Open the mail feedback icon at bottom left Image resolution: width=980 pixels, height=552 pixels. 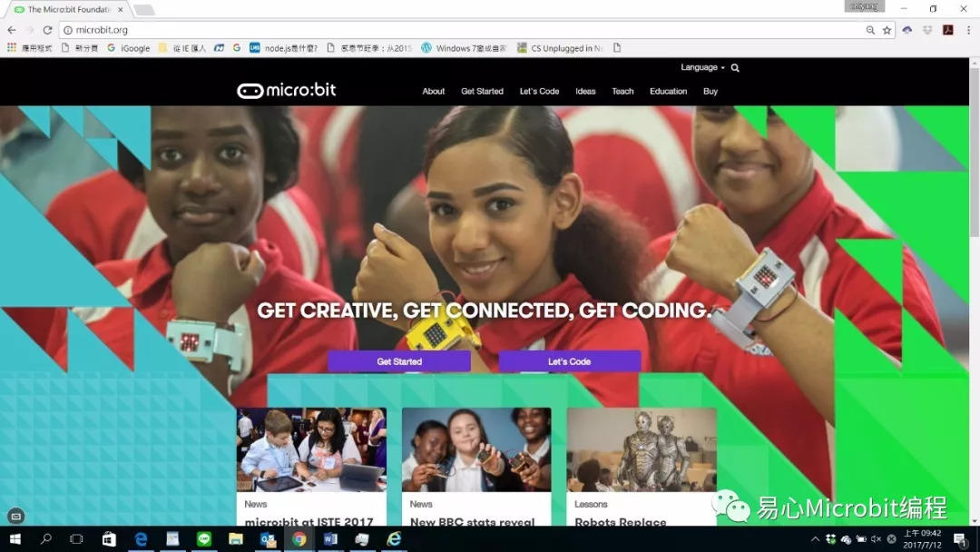15,517
